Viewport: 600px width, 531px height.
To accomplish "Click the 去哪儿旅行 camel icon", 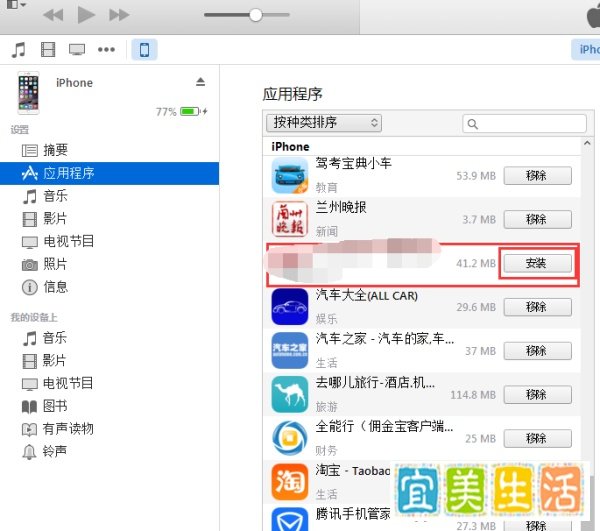I will click(290, 394).
